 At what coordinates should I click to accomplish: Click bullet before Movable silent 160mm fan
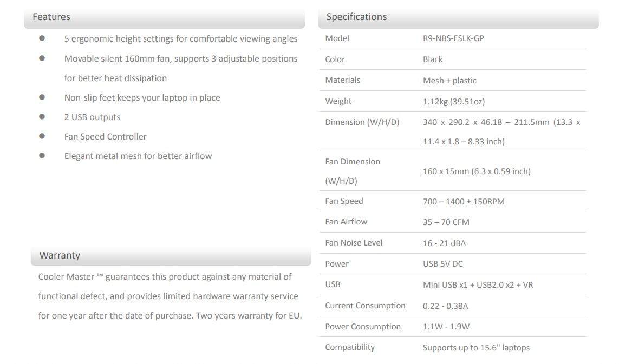pos(42,58)
